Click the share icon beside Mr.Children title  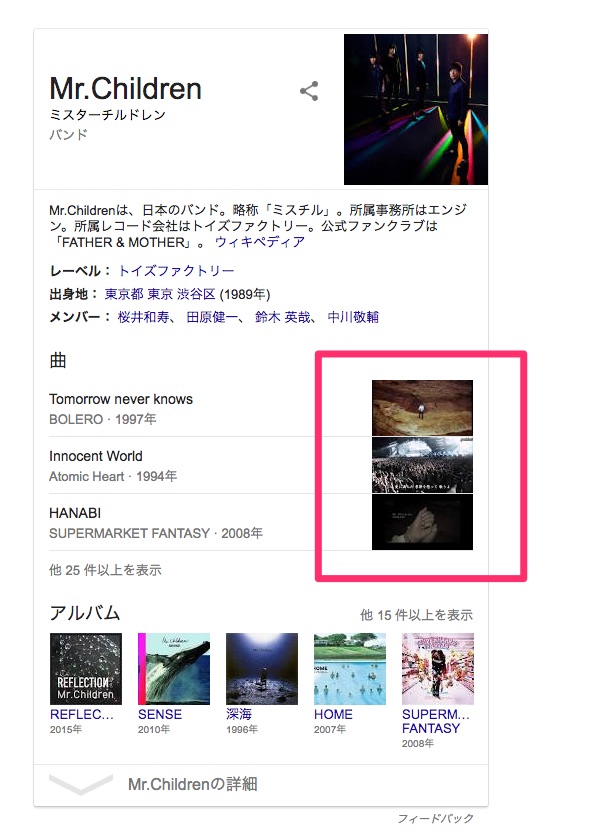[x=309, y=91]
